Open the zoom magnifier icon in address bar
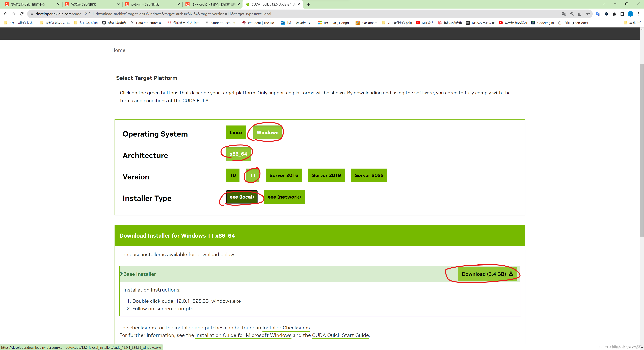Viewport: 644px width, 350px height. pos(572,14)
